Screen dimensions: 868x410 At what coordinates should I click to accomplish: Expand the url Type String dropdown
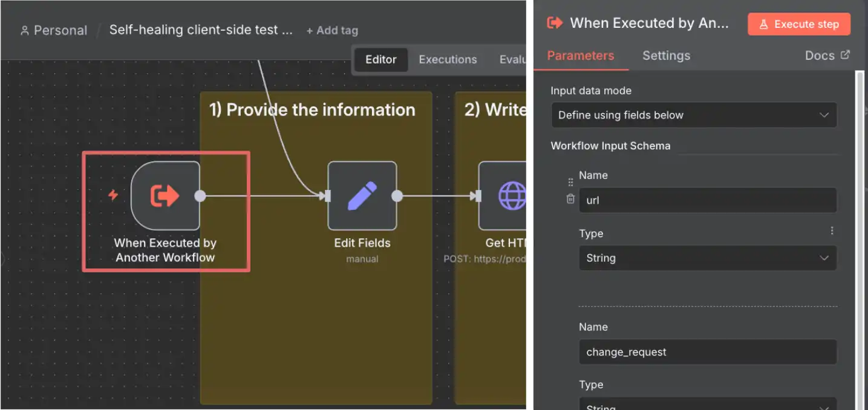click(708, 258)
